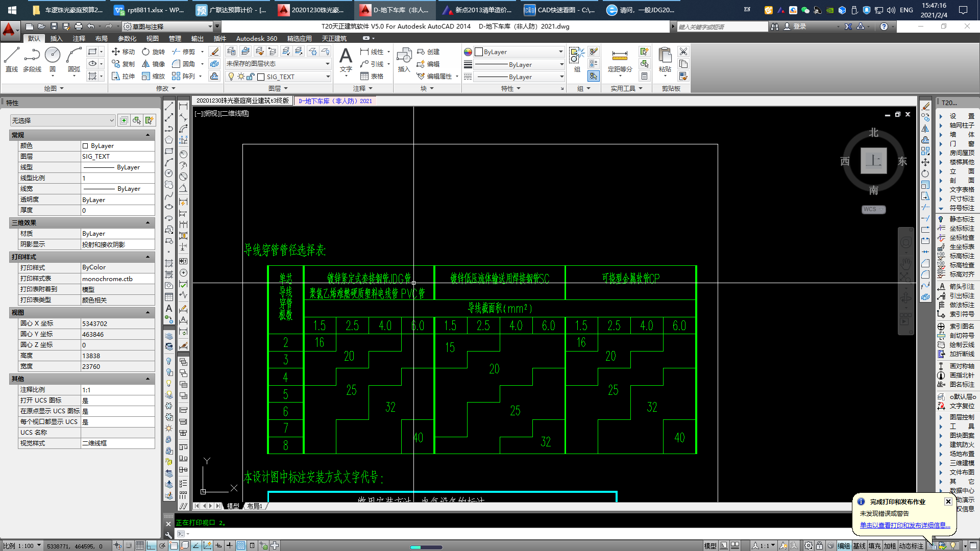Toggle the layer on/off lightbulb for SIG_TEXT
Screen dimensions: 980x551
[x=231, y=77]
